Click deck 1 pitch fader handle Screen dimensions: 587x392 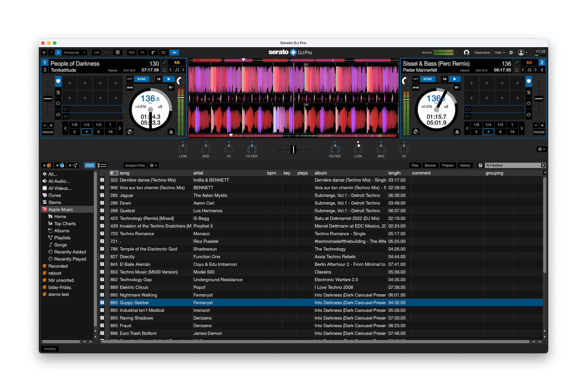point(48,99)
